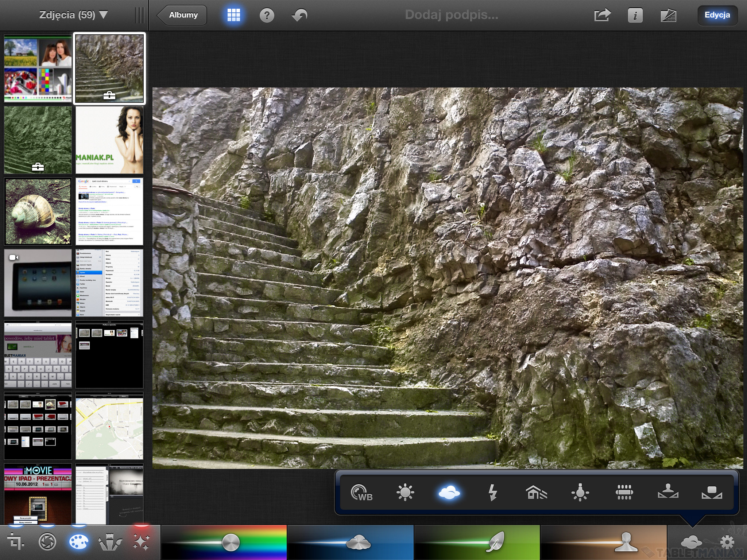
Task: Toggle the show original comparison button
Action: (668, 15)
